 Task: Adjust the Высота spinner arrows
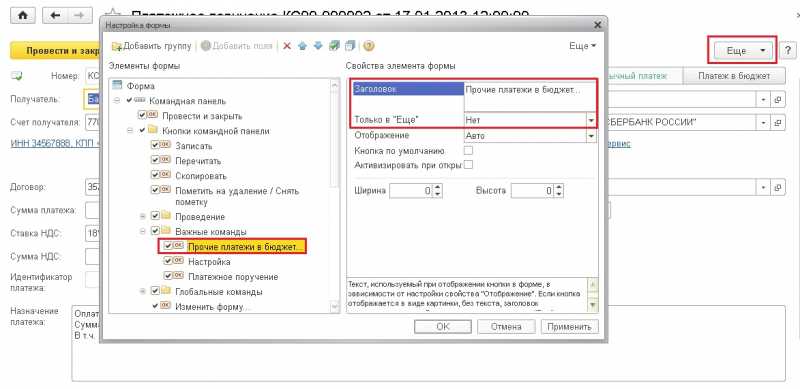(559, 191)
